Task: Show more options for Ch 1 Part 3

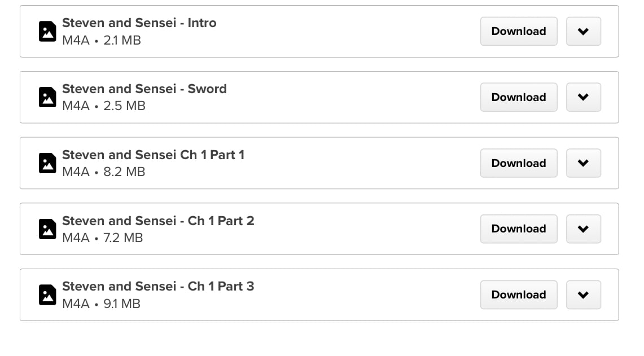Action: (x=583, y=295)
